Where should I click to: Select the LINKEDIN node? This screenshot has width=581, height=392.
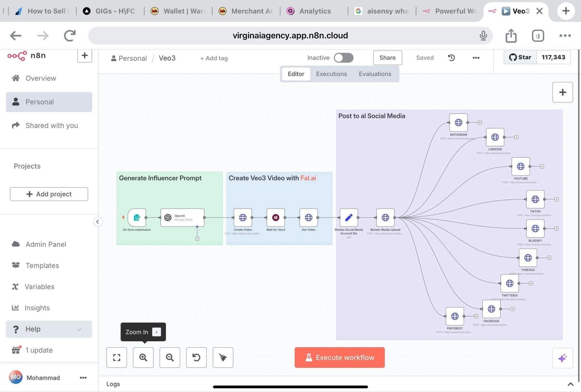(x=495, y=137)
